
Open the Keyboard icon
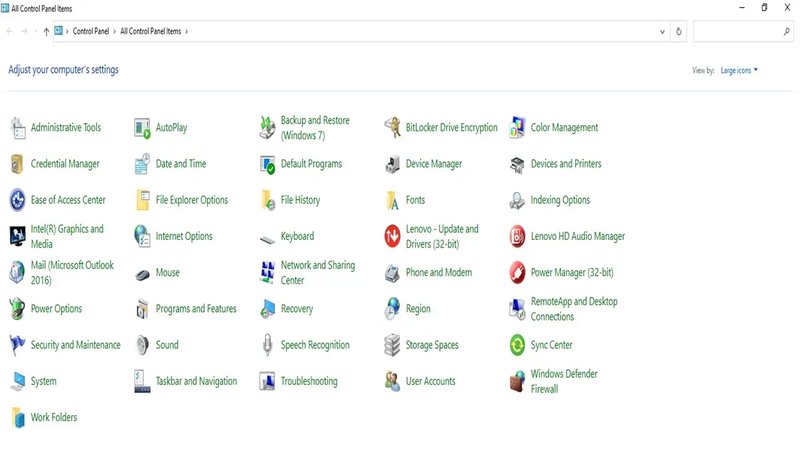[x=267, y=239]
